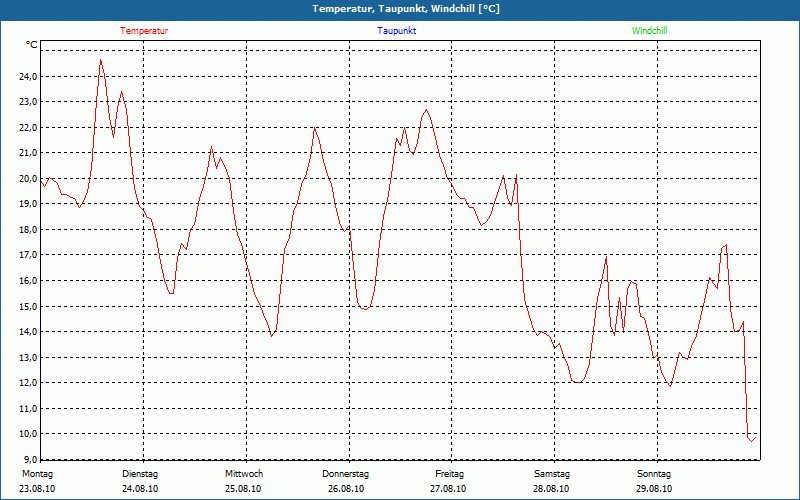Click the 19,0 value on the y-axis
Image resolution: width=800 pixels, height=500 pixels.
point(28,204)
